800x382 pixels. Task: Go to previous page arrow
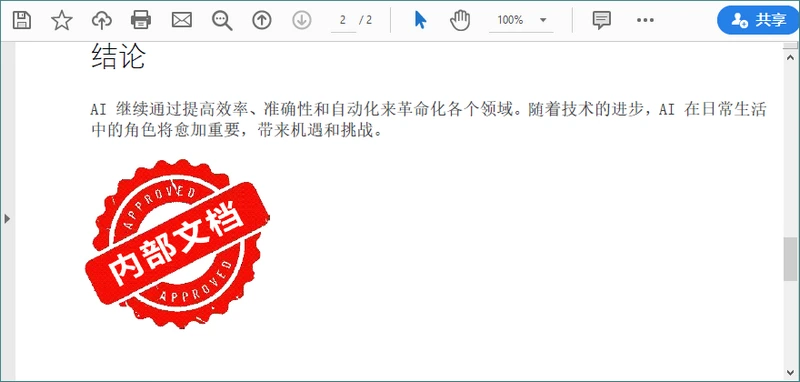point(262,20)
